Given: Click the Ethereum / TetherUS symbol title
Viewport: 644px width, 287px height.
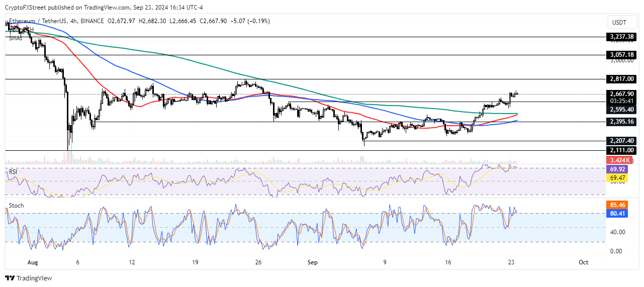Looking at the screenshot, I should (x=38, y=21).
